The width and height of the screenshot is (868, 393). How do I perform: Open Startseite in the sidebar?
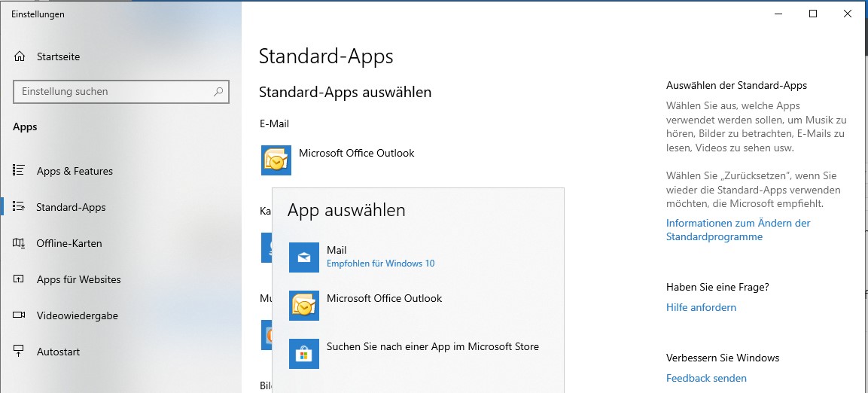click(x=58, y=56)
